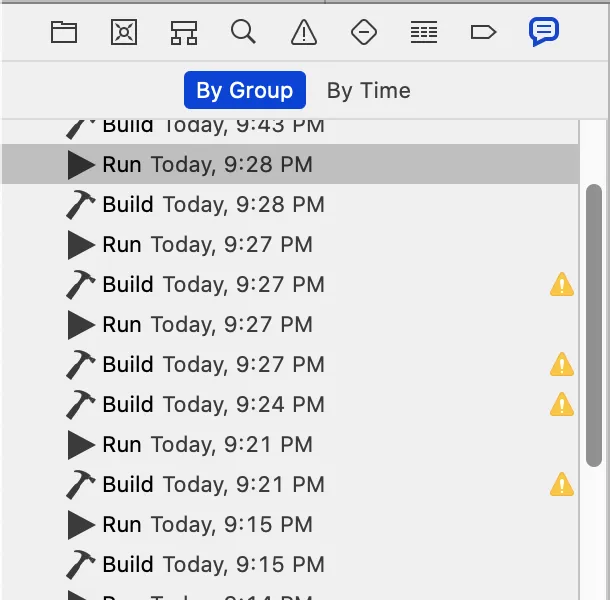The width and height of the screenshot is (610, 600).
Task: Switch to By Time sorting
Action: click(368, 90)
